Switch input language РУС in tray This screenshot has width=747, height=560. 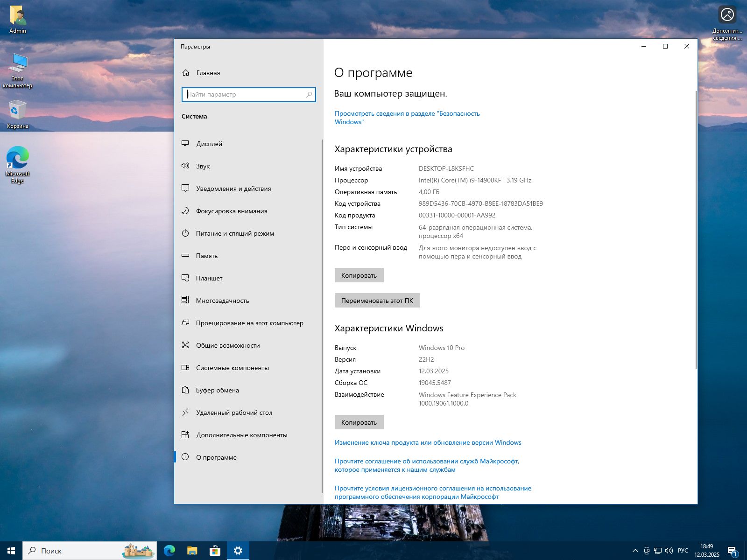tap(683, 551)
